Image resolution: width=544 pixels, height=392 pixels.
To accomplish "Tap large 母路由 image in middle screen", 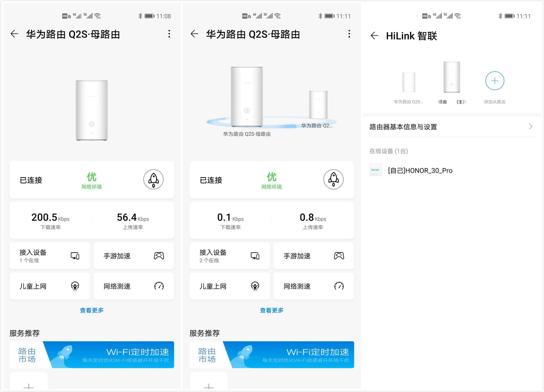I will [x=247, y=97].
